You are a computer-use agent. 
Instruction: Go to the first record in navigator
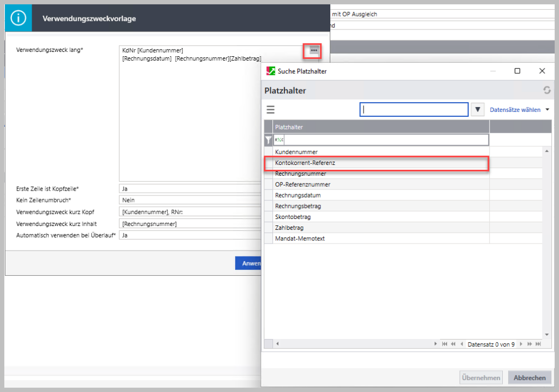pos(444,344)
